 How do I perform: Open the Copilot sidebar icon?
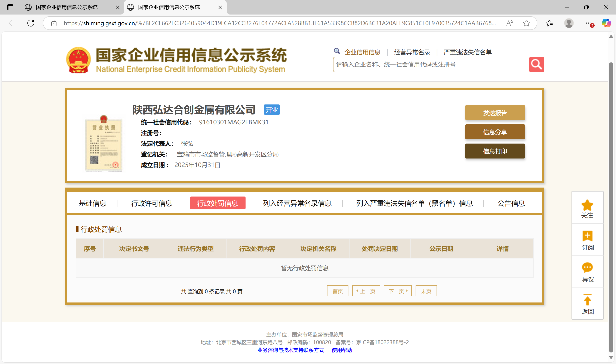(606, 23)
